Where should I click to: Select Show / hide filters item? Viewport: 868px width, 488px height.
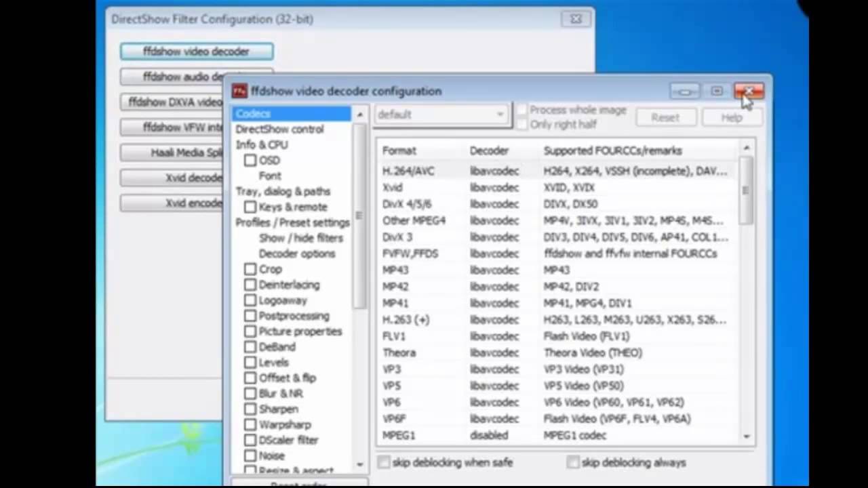[x=300, y=238]
